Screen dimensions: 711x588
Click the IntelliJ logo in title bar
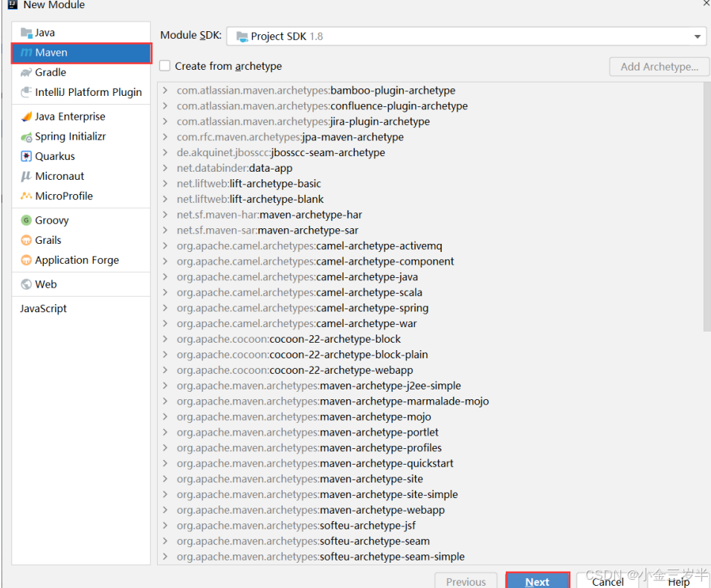(13, 5)
